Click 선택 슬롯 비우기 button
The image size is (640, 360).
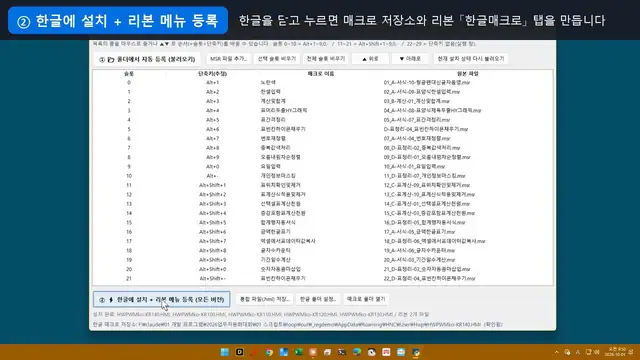pos(277,59)
